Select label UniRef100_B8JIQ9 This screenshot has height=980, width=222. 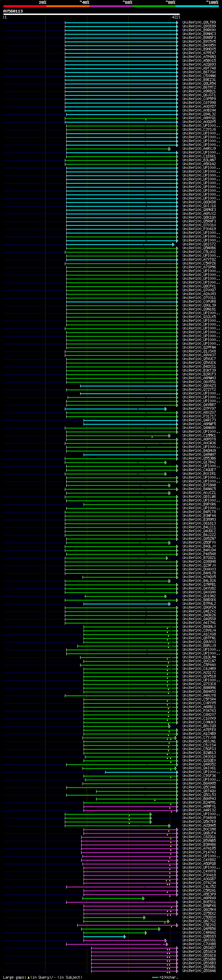(199, 726)
